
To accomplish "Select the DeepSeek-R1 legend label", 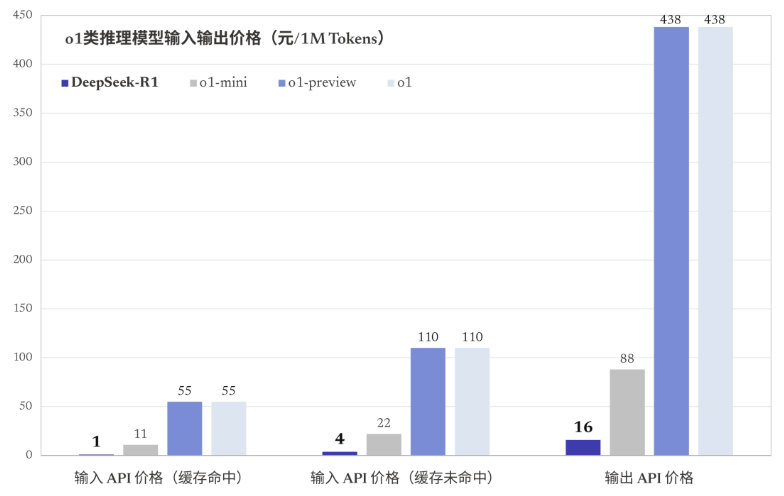I will [114, 82].
